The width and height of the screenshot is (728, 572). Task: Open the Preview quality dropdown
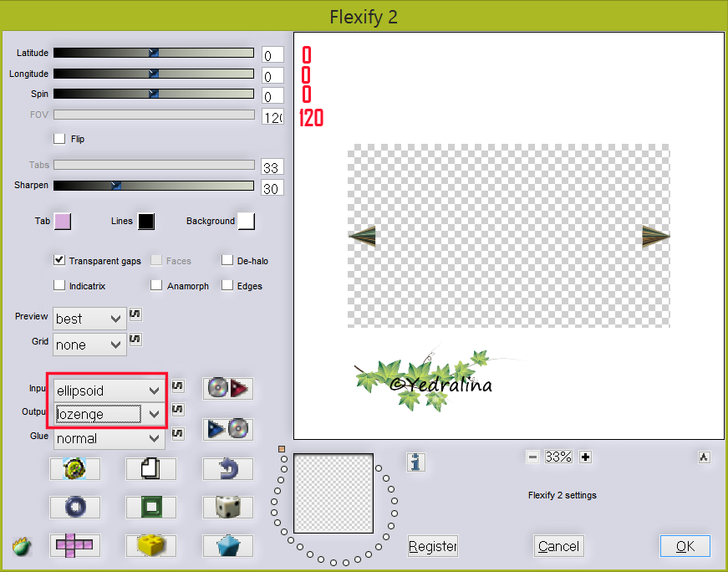point(89,319)
